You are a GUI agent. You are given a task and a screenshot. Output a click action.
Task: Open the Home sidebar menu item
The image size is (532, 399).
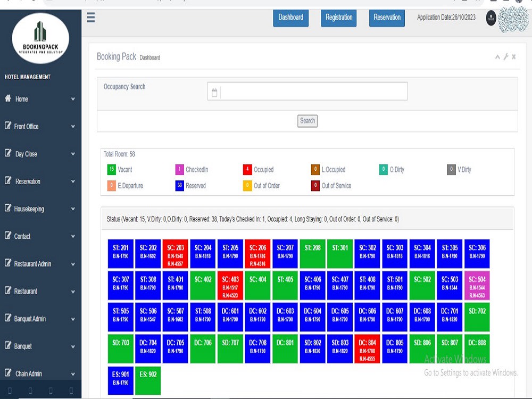click(x=40, y=99)
